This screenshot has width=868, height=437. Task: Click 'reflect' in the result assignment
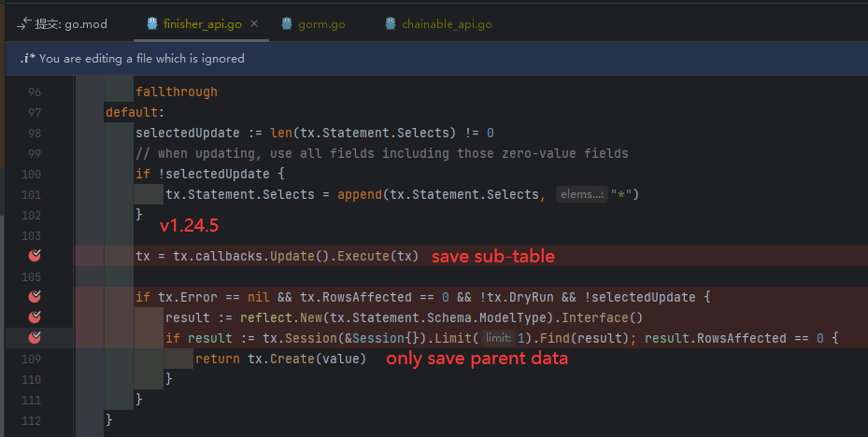(x=265, y=317)
